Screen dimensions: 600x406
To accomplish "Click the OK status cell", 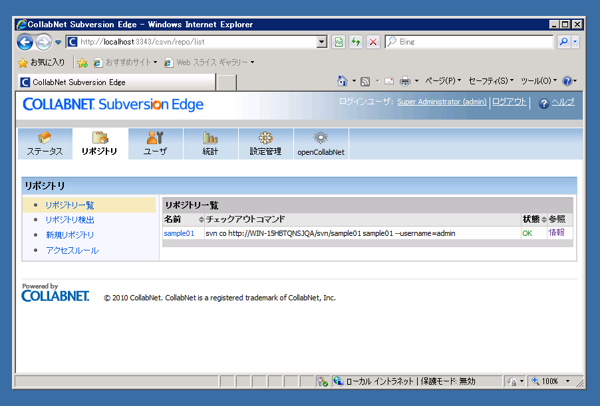I will [527, 233].
